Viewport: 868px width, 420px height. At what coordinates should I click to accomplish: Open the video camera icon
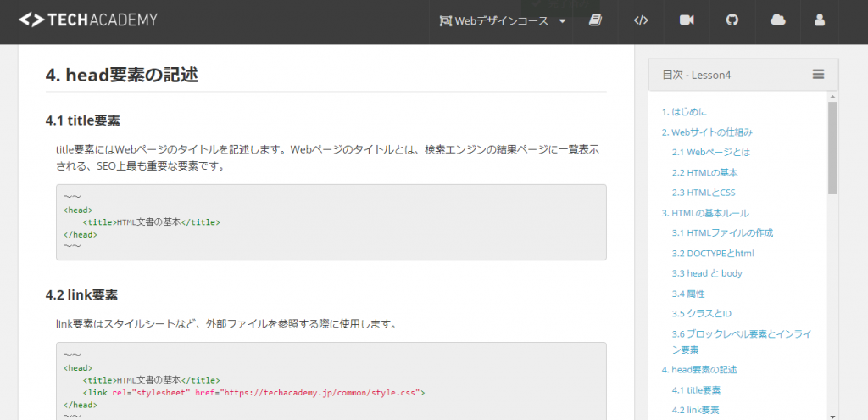tap(687, 20)
